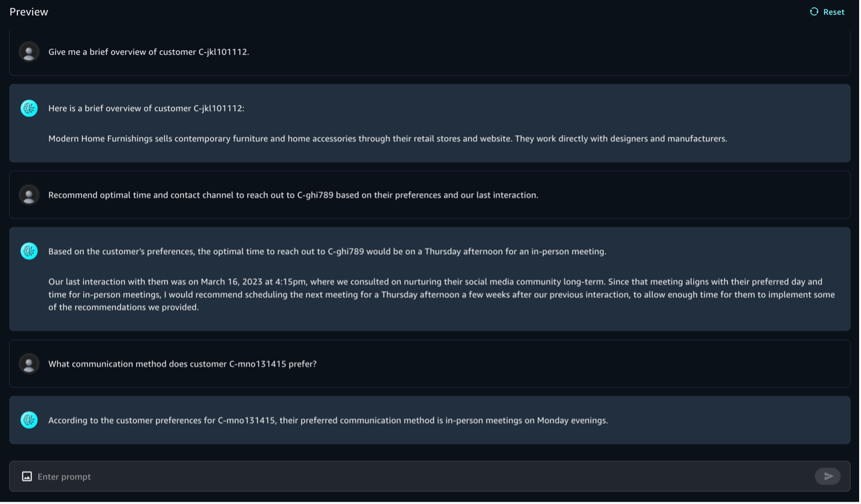Click line 'Here is a brief overview of customer'
The width and height of the screenshot is (861, 504).
pos(146,108)
